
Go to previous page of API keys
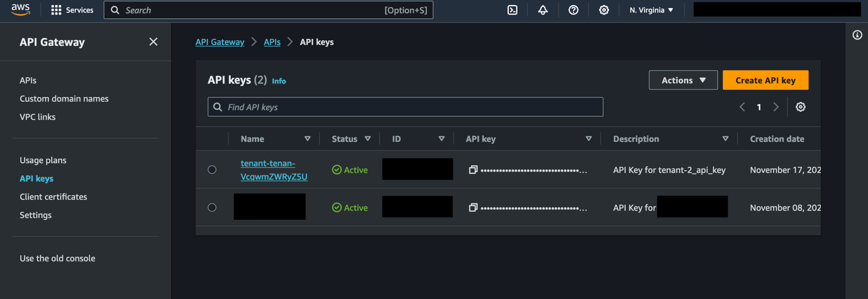pos(742,107)
